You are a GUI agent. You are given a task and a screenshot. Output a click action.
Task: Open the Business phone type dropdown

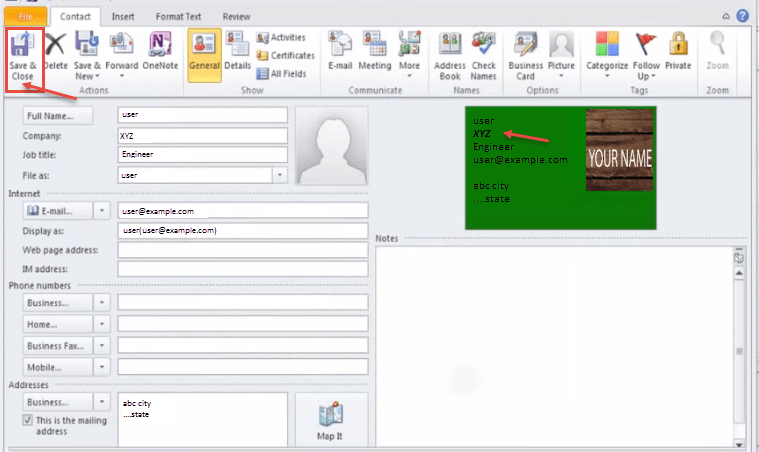coord(102,303)
